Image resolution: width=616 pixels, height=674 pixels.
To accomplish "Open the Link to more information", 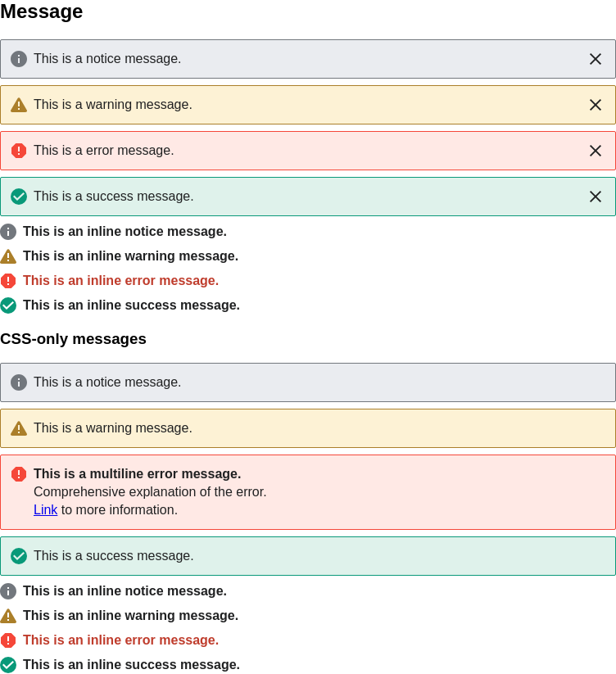I will [x=46, y=509].
